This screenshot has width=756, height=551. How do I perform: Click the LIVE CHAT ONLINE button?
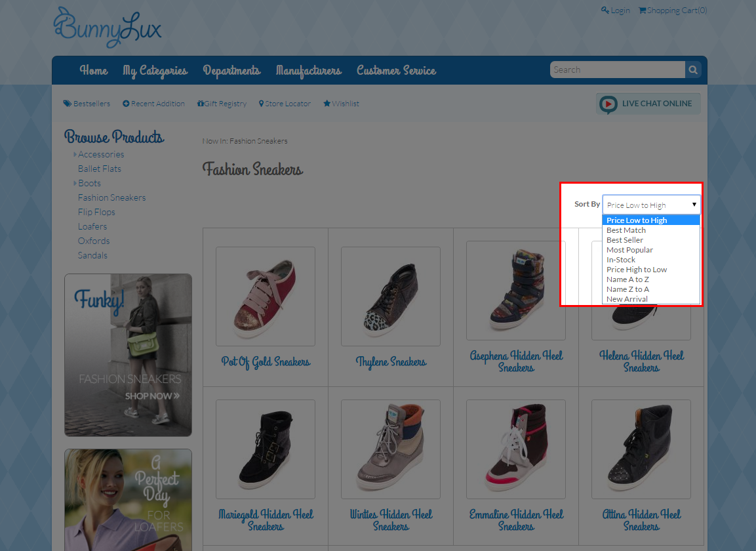tap(648, 104)
